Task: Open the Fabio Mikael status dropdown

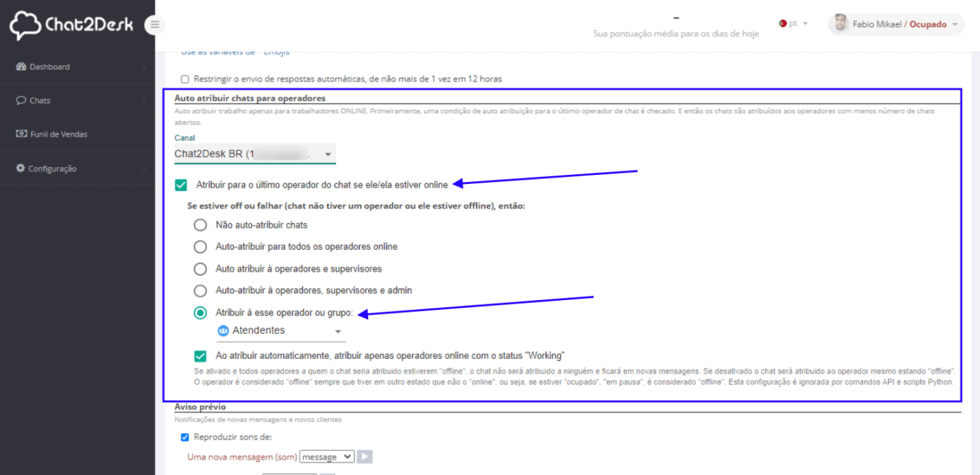Action: click(x=896, y=24)
